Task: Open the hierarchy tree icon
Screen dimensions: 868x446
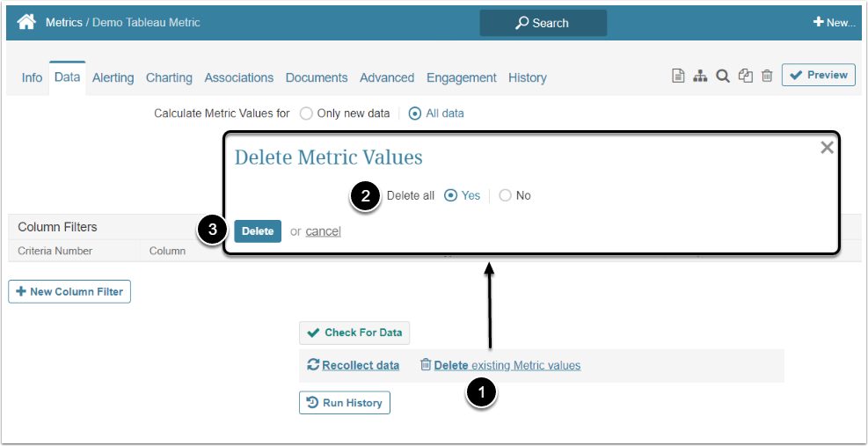Action: 700,77
